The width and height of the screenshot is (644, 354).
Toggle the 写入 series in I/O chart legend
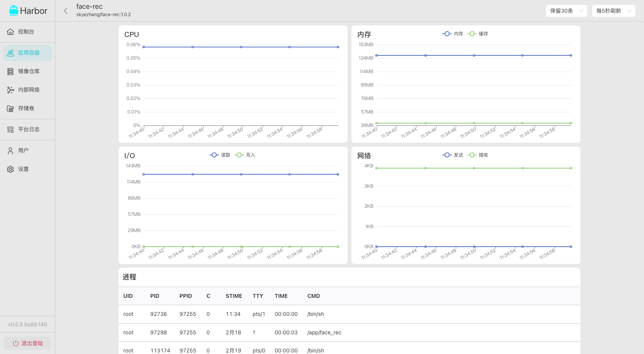tap(245, 155)
